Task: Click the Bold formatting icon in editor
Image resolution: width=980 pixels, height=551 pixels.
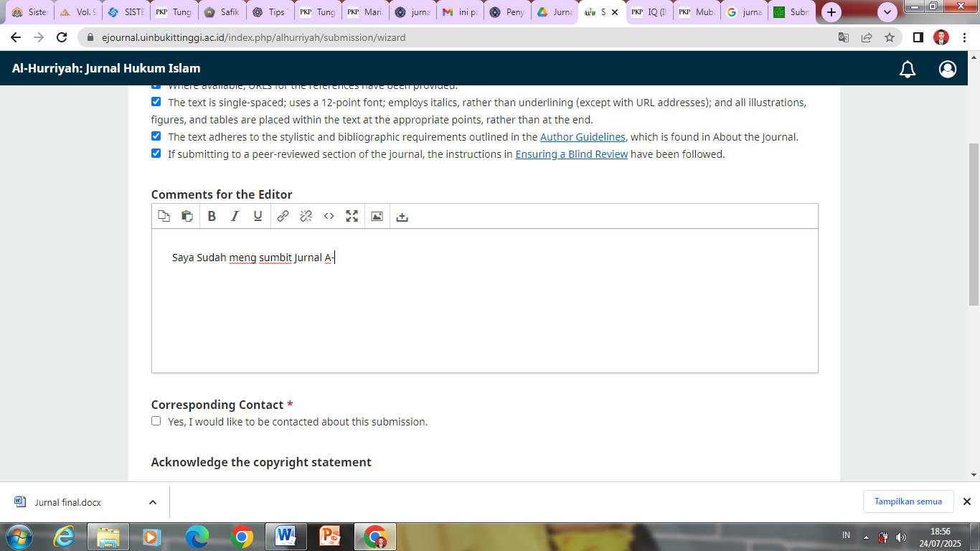Action: click(x=212, y=217)
